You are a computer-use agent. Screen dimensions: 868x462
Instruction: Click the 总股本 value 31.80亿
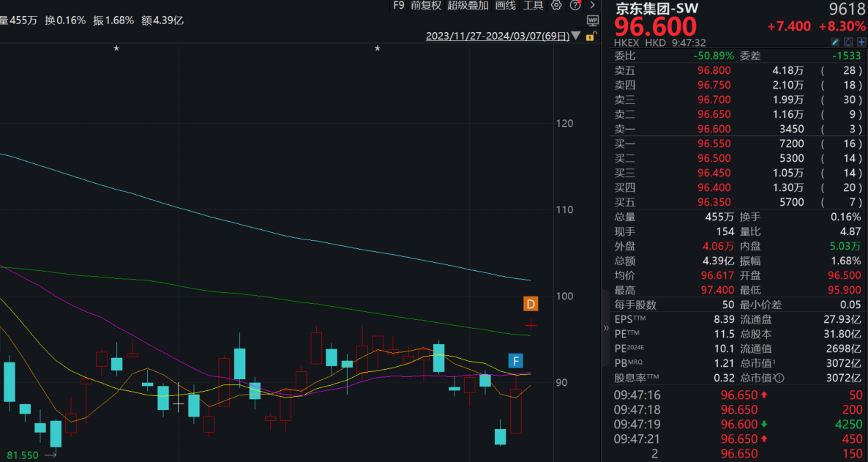pos(842,334)
